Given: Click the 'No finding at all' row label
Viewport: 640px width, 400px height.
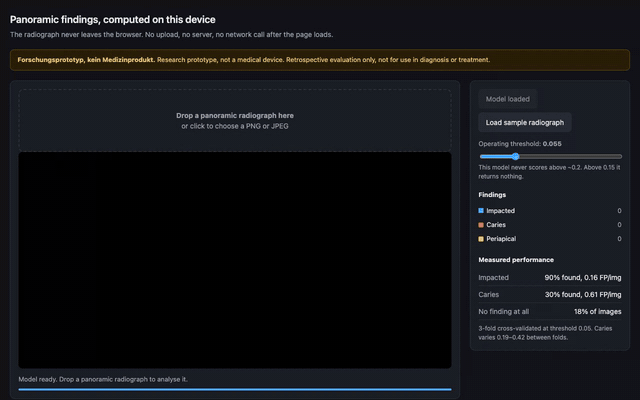Looking at the screenshot, I should (503, 311).
